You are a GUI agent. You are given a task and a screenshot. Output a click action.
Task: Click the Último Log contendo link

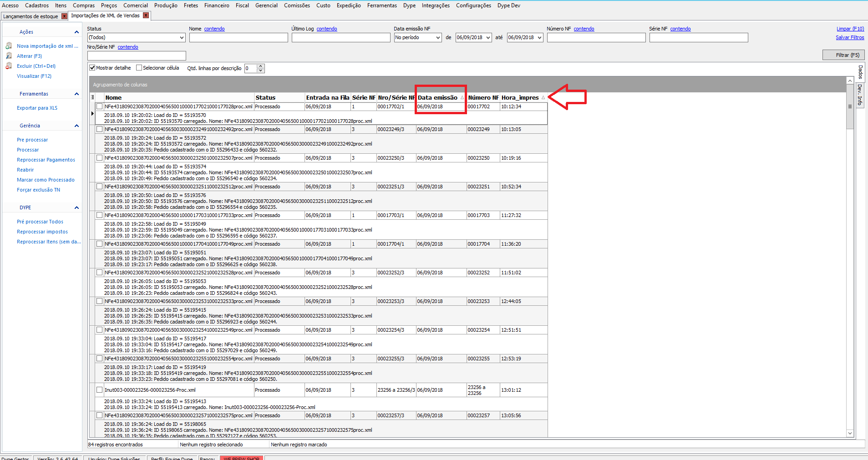(x=327, y=29)
